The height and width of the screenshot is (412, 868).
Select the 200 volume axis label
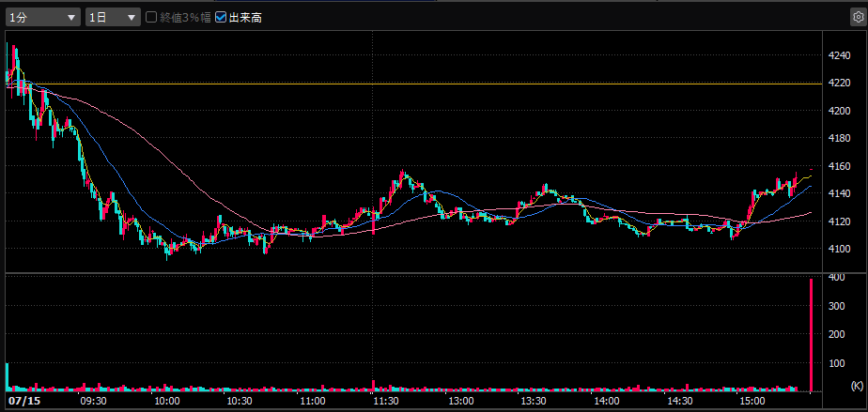coord(836,335)
